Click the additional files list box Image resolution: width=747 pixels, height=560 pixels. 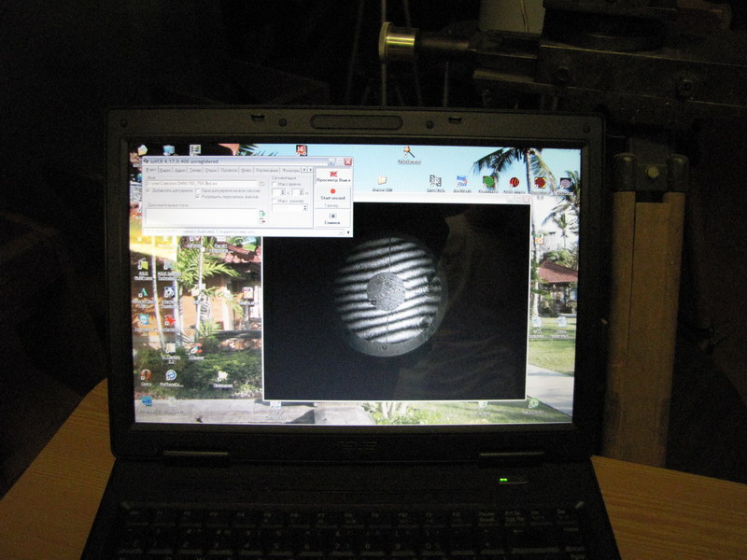point(202,217)
